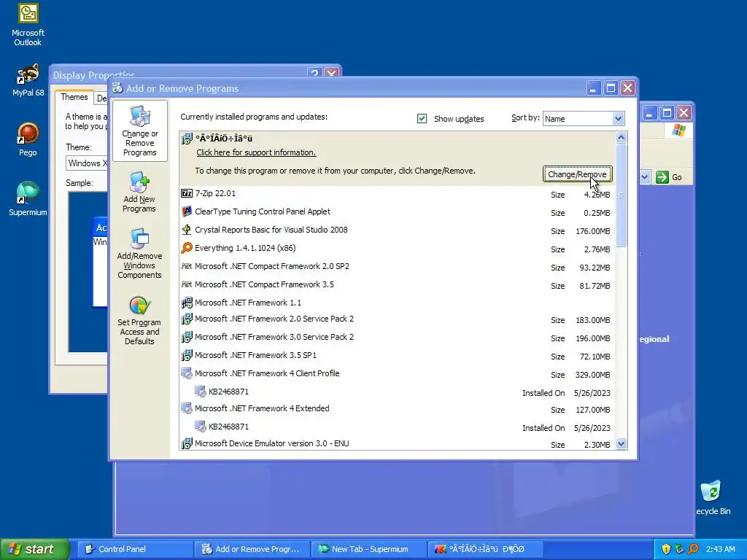This screenshot has height=560, width=747.
Task: Click the 7-Zip 22.01 program icon
Action: (187, 193)
